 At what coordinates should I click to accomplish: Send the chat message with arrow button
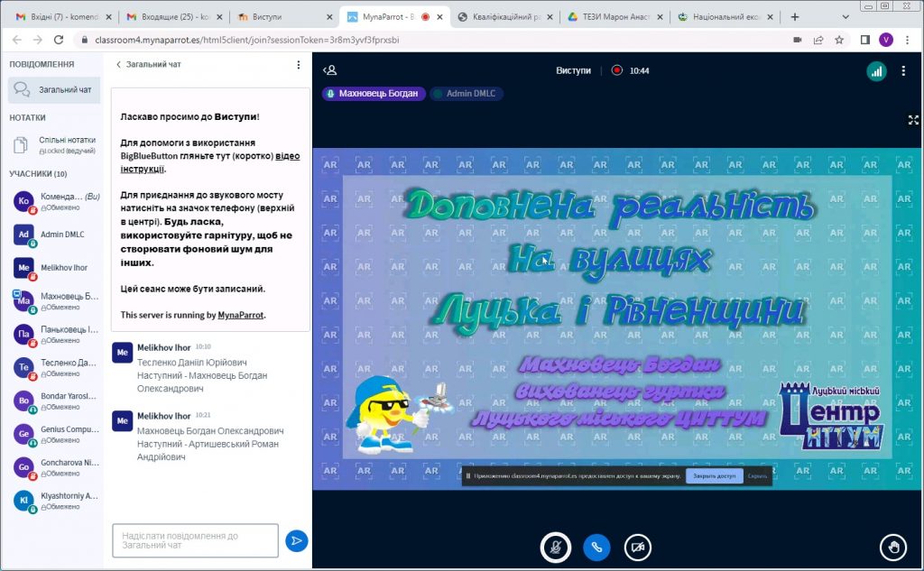296,540
